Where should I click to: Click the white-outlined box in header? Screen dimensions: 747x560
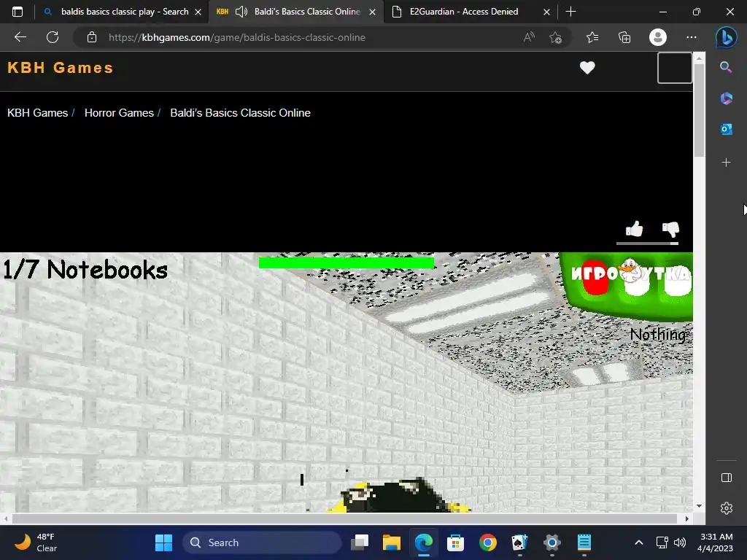(675, 68)
